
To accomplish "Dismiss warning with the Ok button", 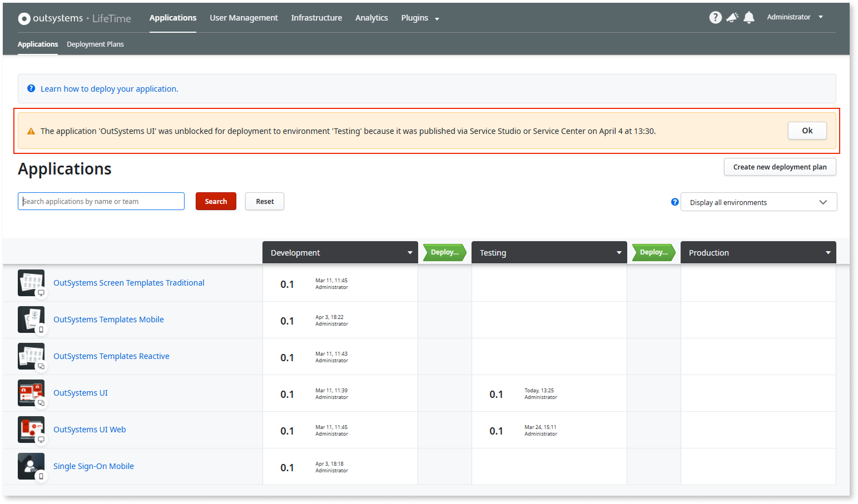I will point(807,131).
